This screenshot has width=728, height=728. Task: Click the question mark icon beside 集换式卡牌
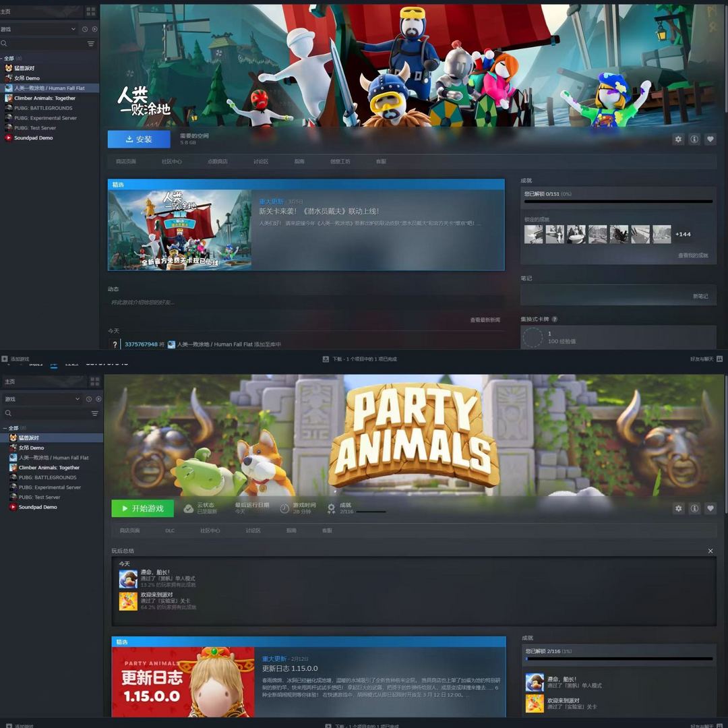(555, 320)
